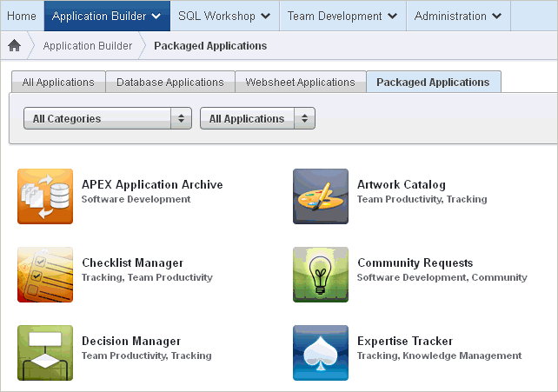Select the Packaged Applications tab

(434, 83)
